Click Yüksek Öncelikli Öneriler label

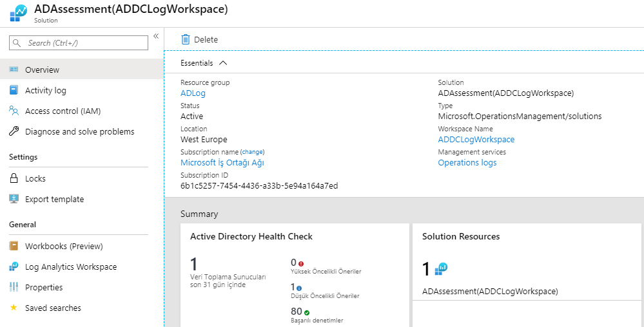(326, 271)
